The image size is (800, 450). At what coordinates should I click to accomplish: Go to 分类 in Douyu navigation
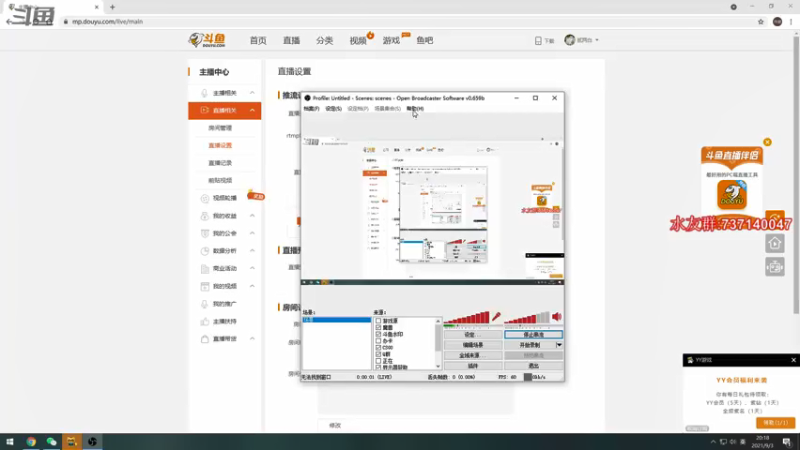(x=324, y=40)
